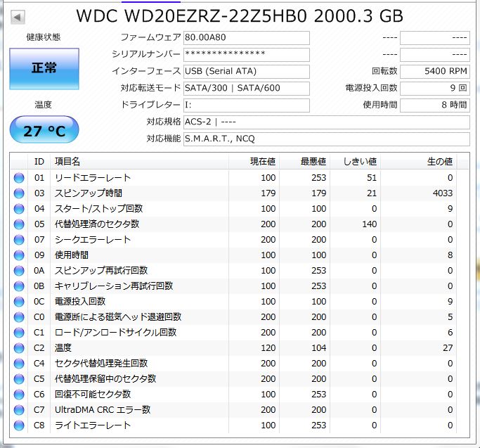
Task: Click the しきい値 column header
Action: pos(355,162)
